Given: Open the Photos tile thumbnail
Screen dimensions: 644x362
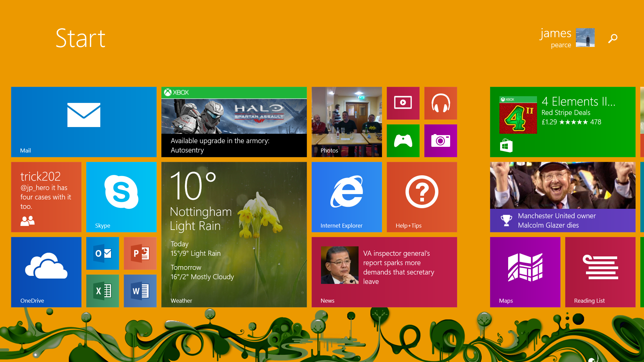Looking at the screenshot, I should click(346, 122).
